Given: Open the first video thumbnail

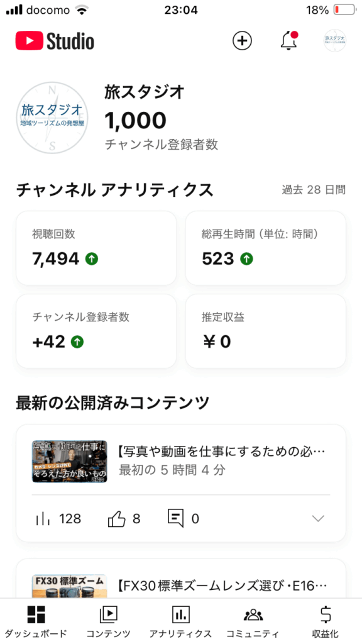Looking at the screenshot, I should [69, 461].
